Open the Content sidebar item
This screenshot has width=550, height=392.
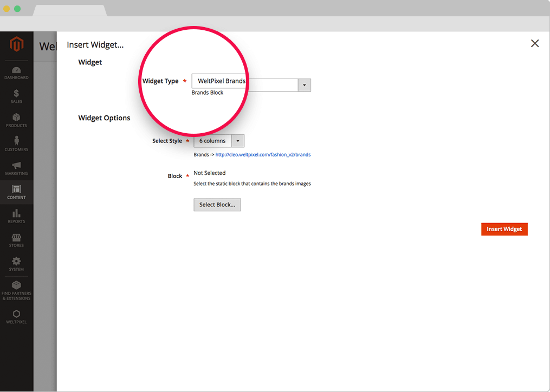(16, 192)
